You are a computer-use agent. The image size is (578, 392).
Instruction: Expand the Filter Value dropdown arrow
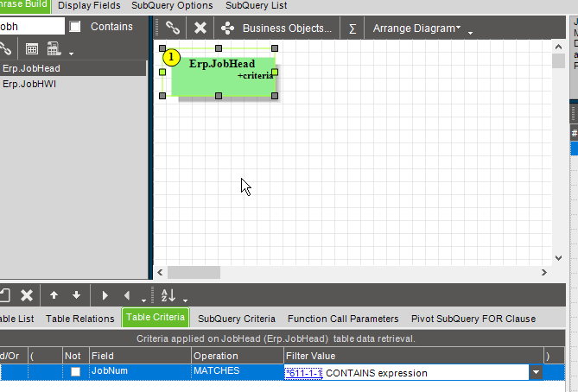(537, 372)
